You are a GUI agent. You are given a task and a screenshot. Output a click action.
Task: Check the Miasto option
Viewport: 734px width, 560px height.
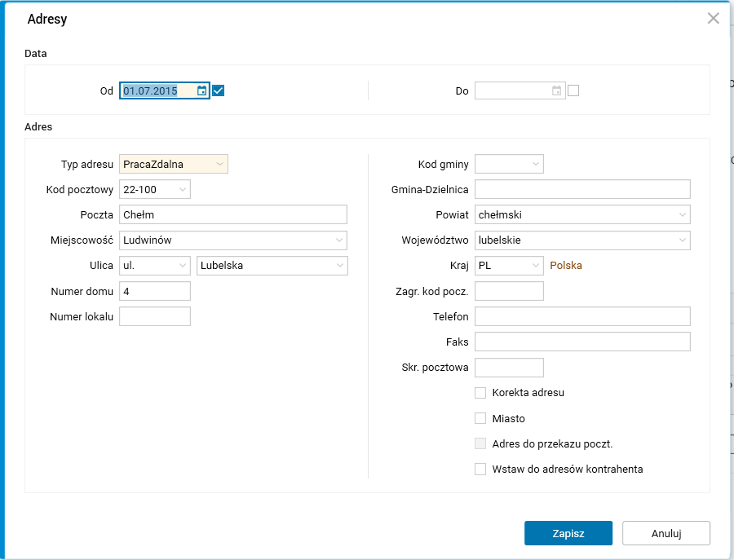pos(480,419)
